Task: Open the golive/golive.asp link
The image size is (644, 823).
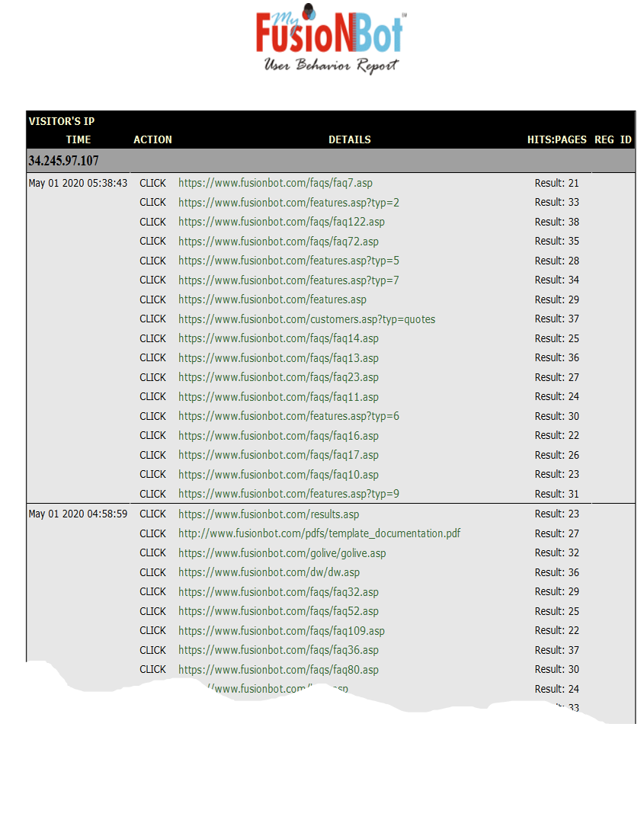Action: (282, 553)
